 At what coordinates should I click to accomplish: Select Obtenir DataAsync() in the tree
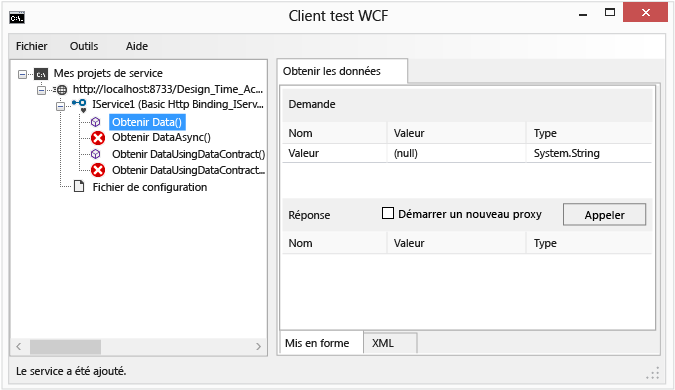(x=161, y=137)
